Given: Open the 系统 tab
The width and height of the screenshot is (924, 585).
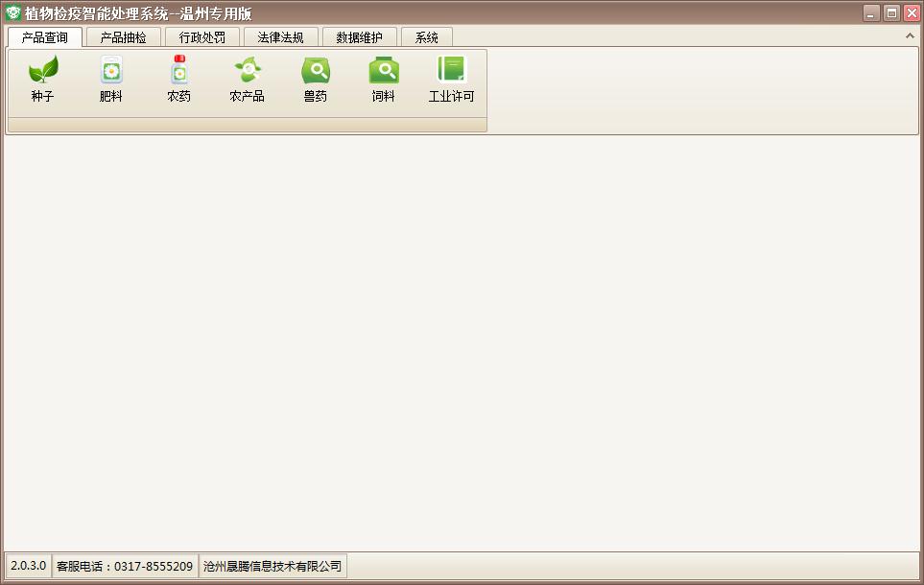Looking at the screenshot, I should (427, 37).
